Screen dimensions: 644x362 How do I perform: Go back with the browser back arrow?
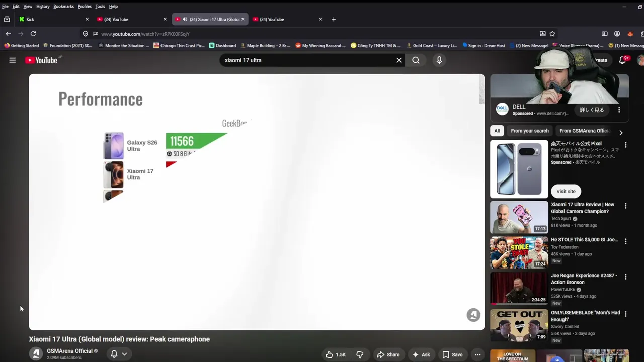(8, 34)
